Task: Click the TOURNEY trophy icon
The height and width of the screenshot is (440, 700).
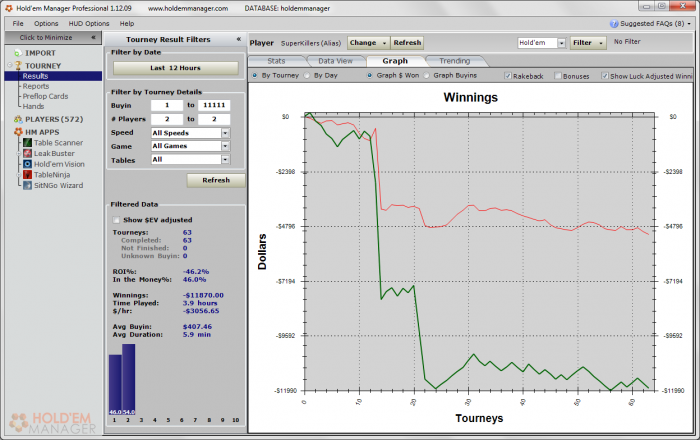Action: 18,66
